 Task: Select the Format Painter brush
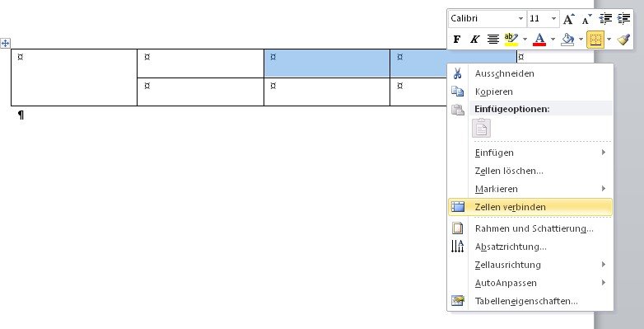click(x=623, y=40)
